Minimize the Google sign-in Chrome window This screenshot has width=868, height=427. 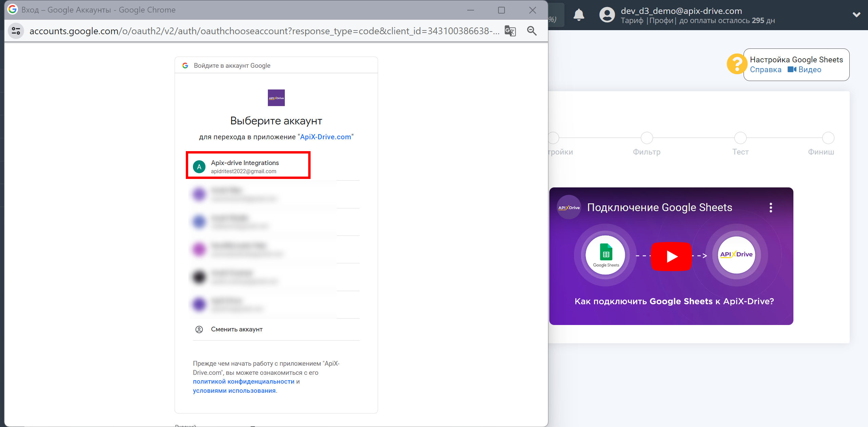[471, 10]
